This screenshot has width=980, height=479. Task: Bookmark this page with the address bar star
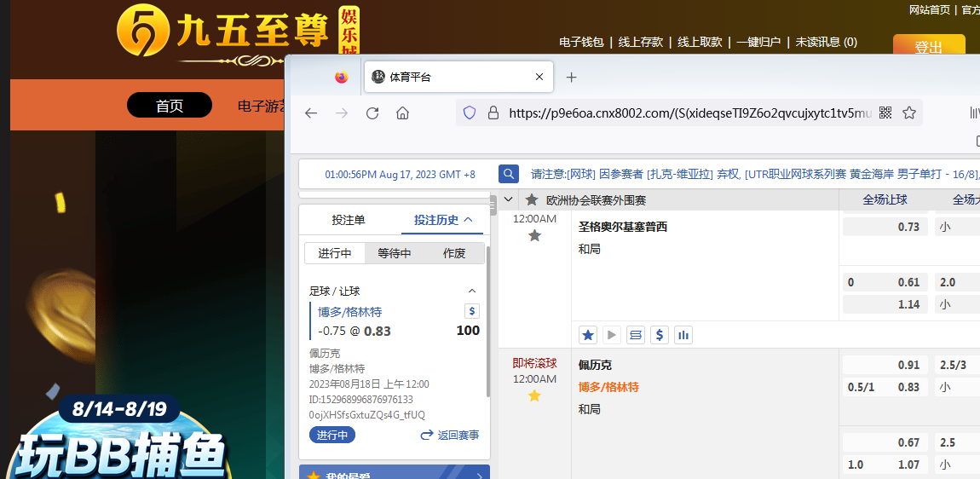(909, 113)
